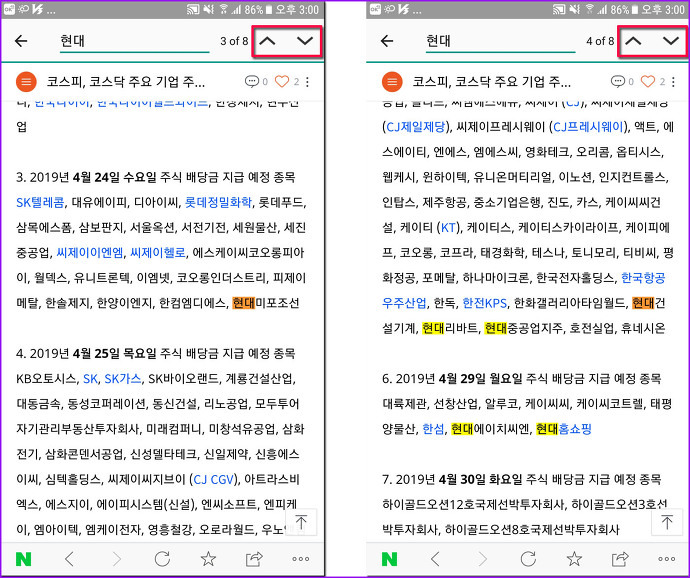The image size is (690, 578).
Task: Open 롯데정밀화학 link
Action: (218, 202)
